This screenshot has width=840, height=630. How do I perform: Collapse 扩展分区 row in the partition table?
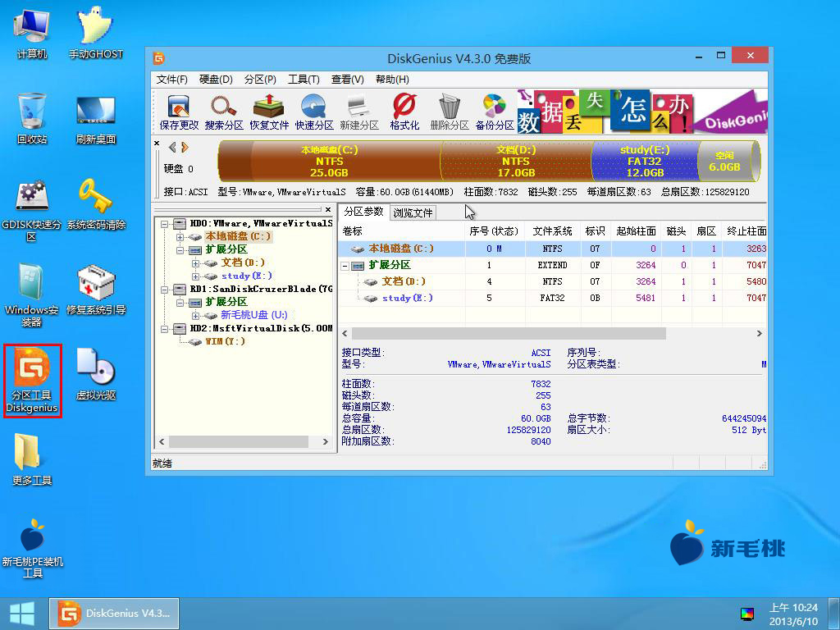tap(345, 265)
